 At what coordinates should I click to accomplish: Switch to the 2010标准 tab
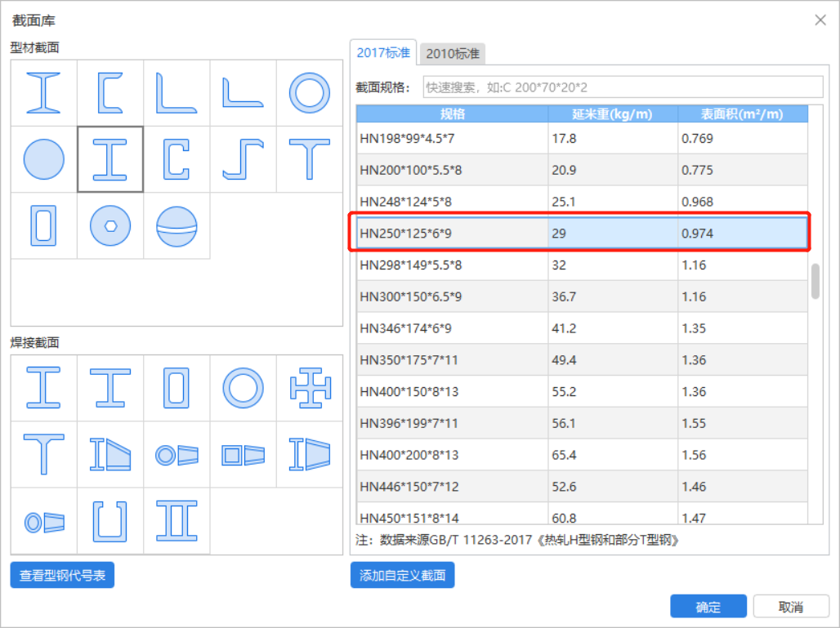point(453,54)
